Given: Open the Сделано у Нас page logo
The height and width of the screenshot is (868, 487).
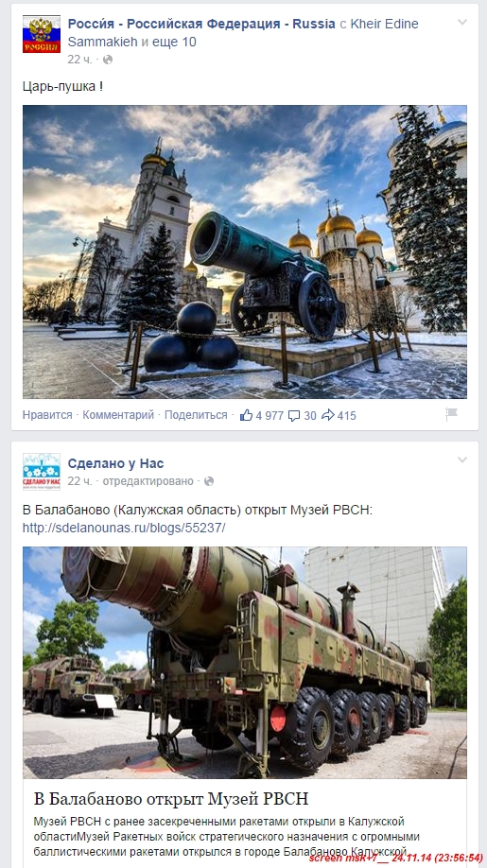Looking at the screenshot, I should [42, 472].
